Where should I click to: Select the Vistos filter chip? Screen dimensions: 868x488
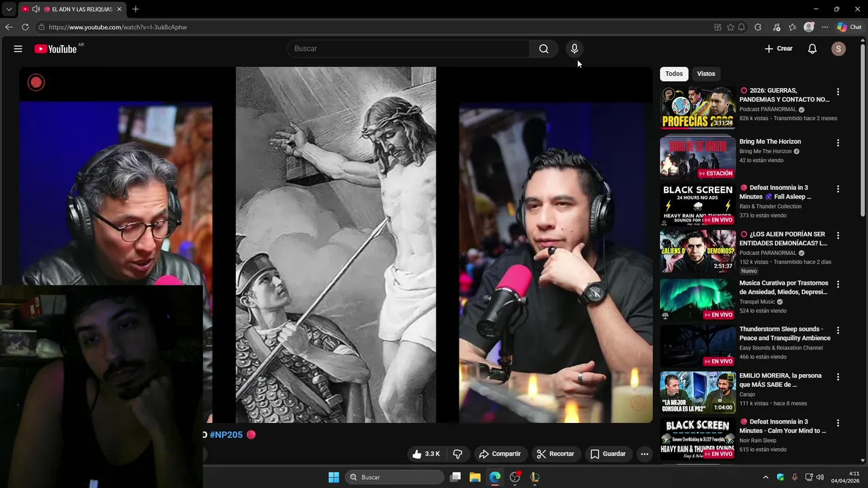coord(706,74)
